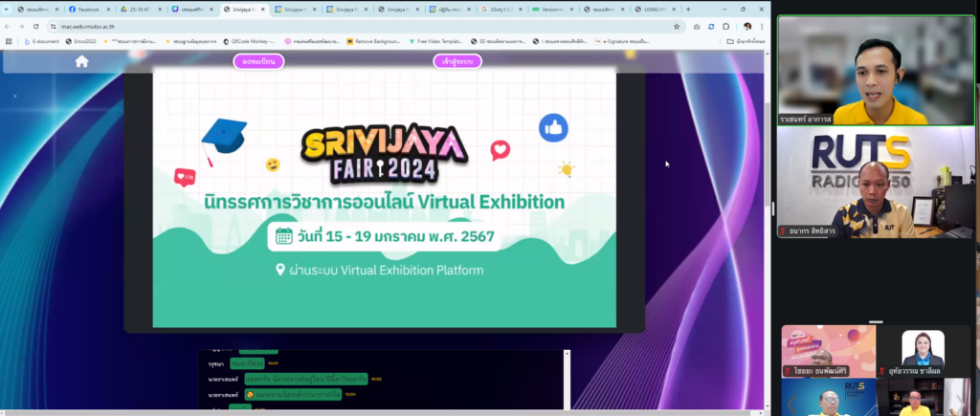Screen dimensions: 980x416
Task: Click the previous-page arrow in participant gallery
Action: coord(791,404)
